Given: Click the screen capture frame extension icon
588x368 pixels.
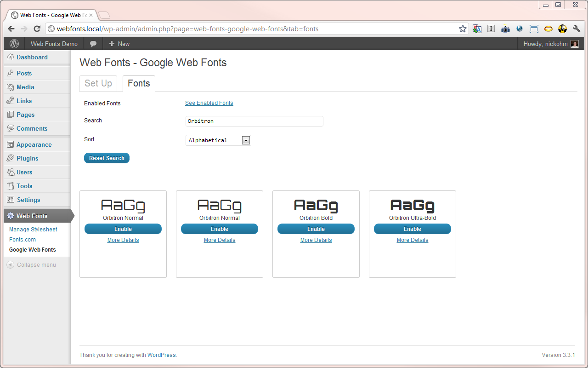Looking at the screenshot, I should [534, 29].
